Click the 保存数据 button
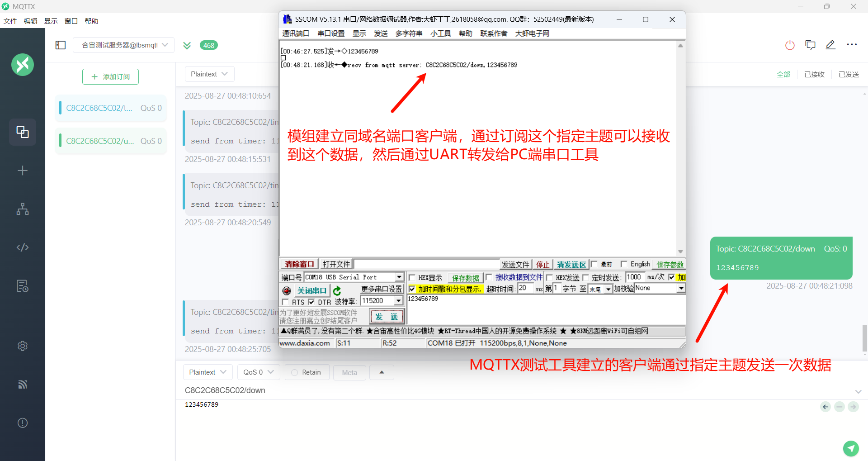Screen dimensions: 868x461 (x=465, y=278)
